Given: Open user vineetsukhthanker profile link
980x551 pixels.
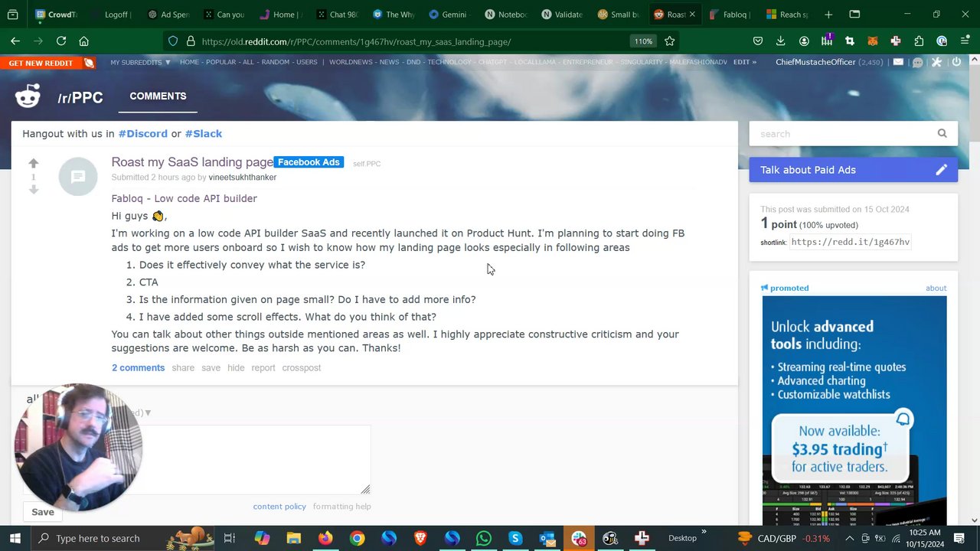Looking at the screenshot, I should coord(242,177).
